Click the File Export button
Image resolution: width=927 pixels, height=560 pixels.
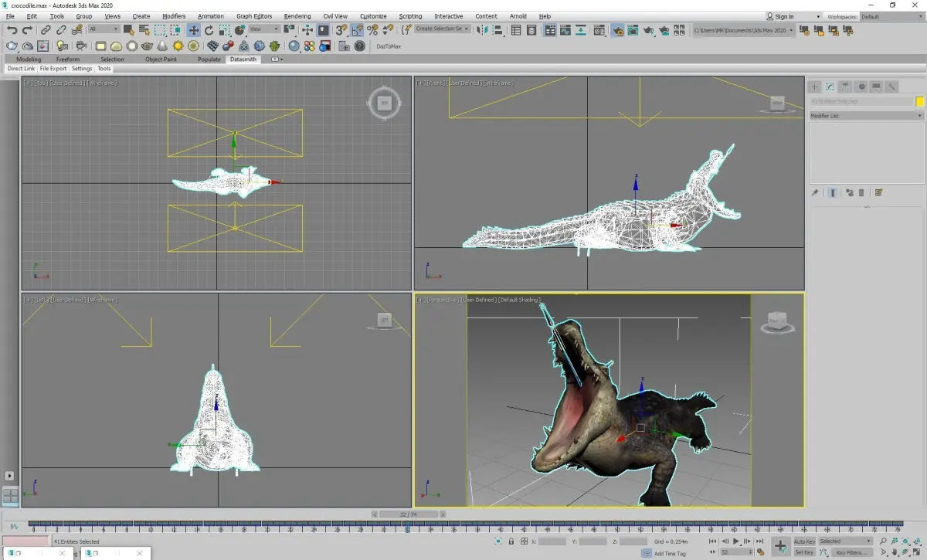pyautogui.click(x=53, y=69)
